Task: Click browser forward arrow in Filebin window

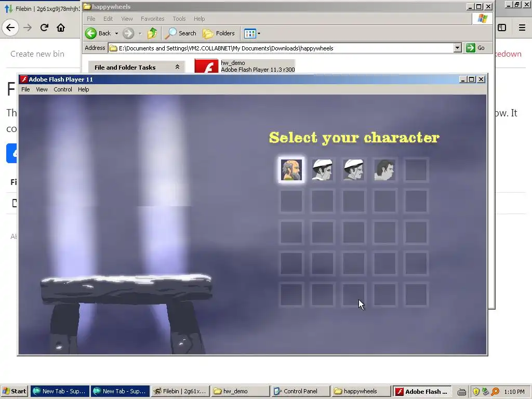Action: [x=28, y=28]
